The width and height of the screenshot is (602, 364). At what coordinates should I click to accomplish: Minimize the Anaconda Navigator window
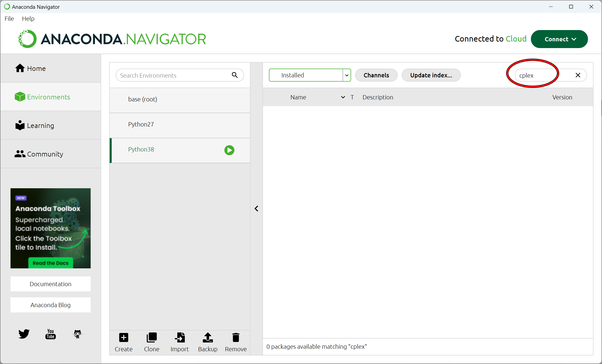coord(551,7)
